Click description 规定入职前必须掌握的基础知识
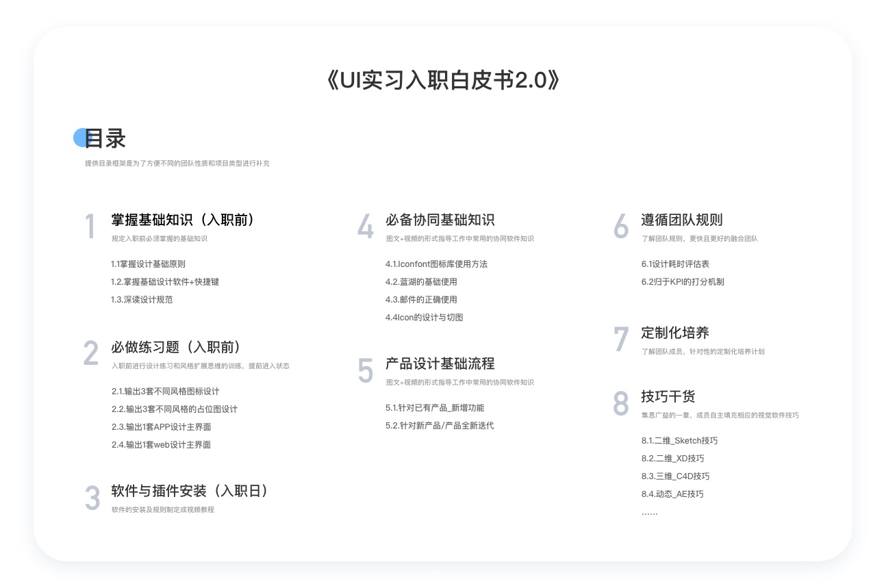The width and height of the screenshot is (886, 588). (x=160, y=239)
